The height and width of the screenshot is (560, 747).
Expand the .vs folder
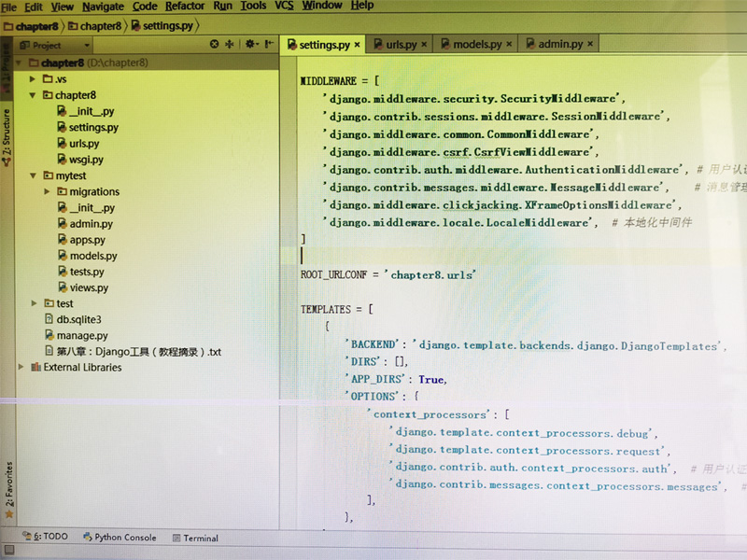point(33,79)
